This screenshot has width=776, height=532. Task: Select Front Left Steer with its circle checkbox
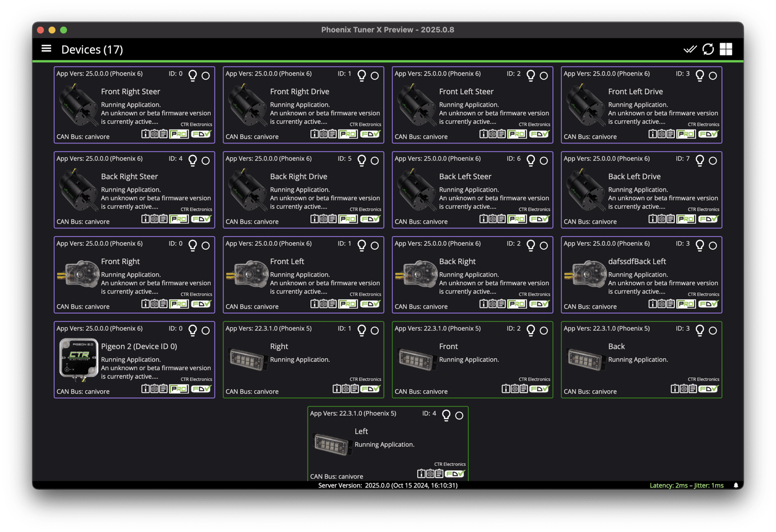(544, 76)
